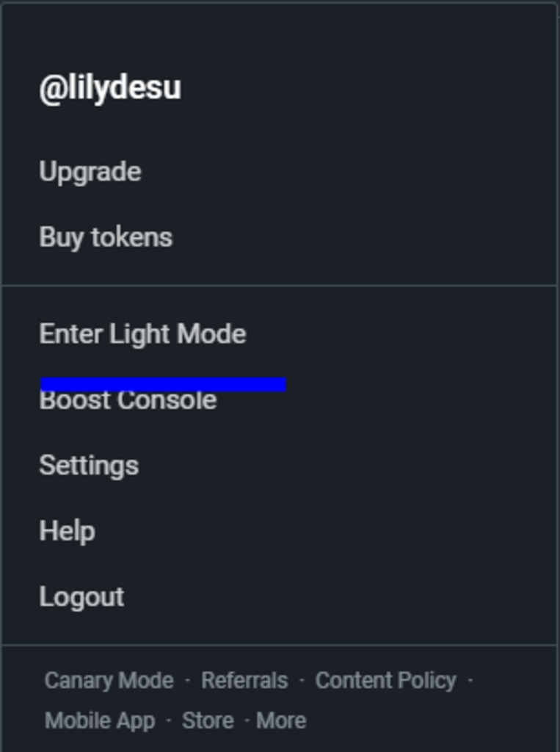This screenshot has height=752, width=560.
Task: Go to Settings
Action: [89, 466]
